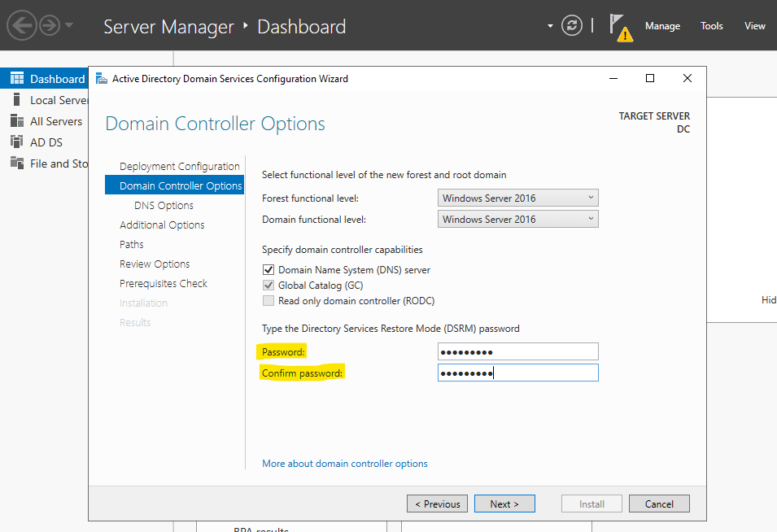Expand Forest functional level dropdown
Screen dimensions: 777x532
coord(517,198)
